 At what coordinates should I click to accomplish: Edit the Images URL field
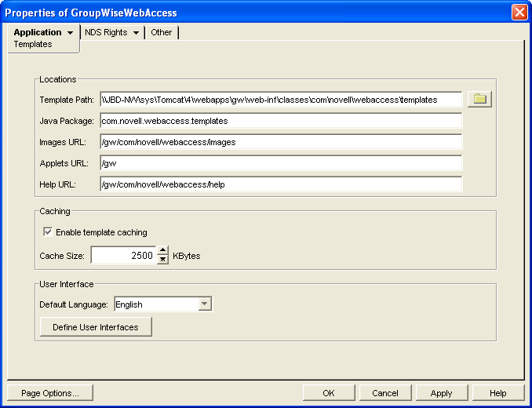pyautogui.click(x=281, y=142)
